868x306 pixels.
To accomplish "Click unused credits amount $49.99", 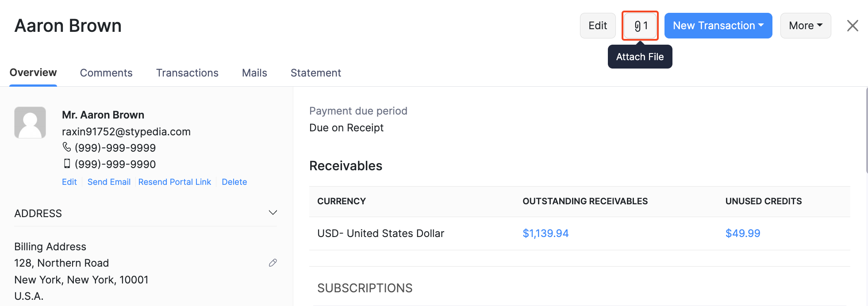I will tap(742, 233).
